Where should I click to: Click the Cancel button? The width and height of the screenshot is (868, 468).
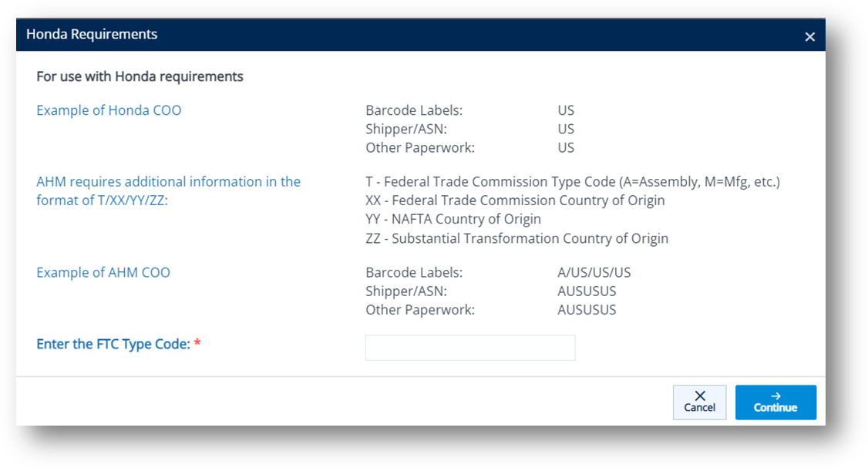[699, 402]
